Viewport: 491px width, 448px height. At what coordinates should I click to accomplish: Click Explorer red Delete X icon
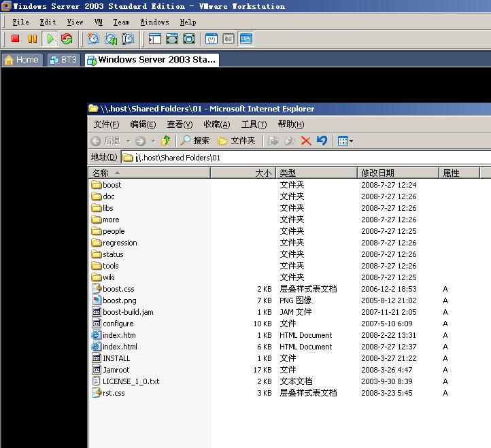[306, 141]
